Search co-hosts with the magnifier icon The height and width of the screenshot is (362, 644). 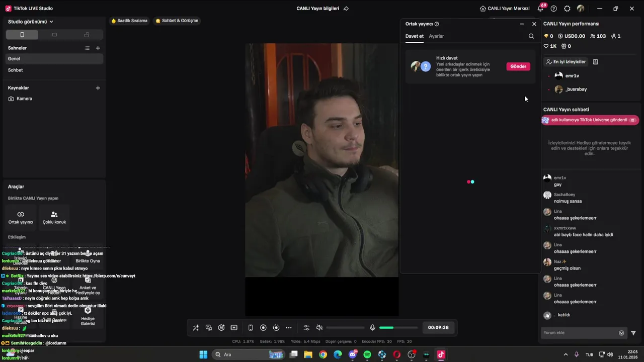click(531, 36)
